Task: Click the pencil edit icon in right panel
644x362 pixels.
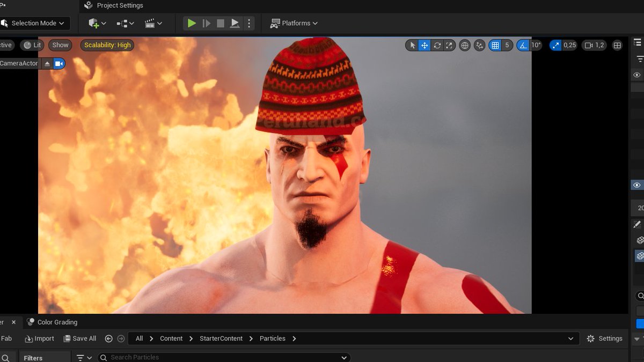Action: click(x=638, y=224)
